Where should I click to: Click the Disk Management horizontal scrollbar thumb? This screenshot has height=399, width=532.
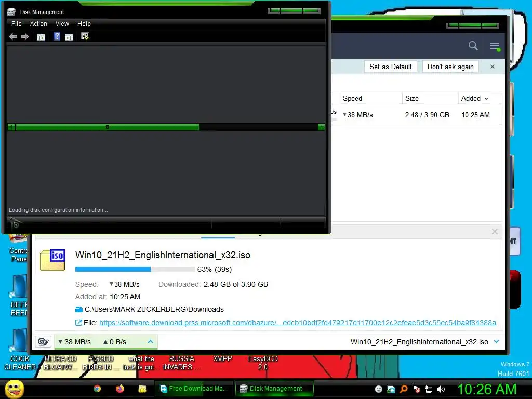[x=107, y=127]
